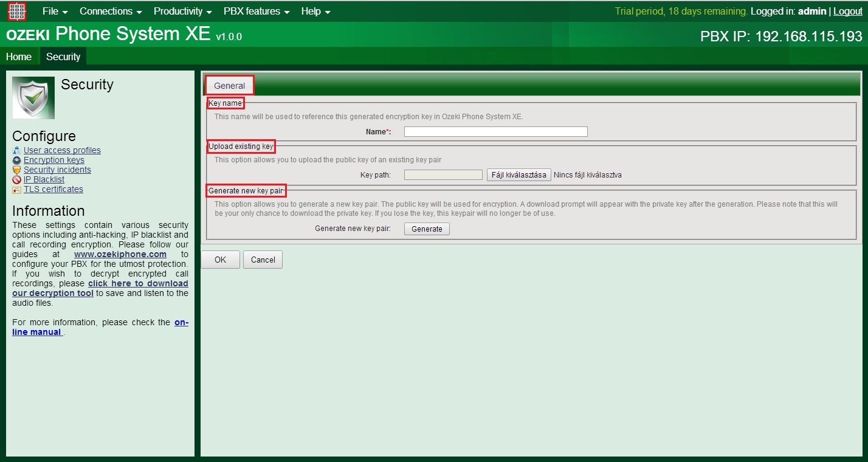
Task: Click the admin username text
Action: tap(812, 11)
